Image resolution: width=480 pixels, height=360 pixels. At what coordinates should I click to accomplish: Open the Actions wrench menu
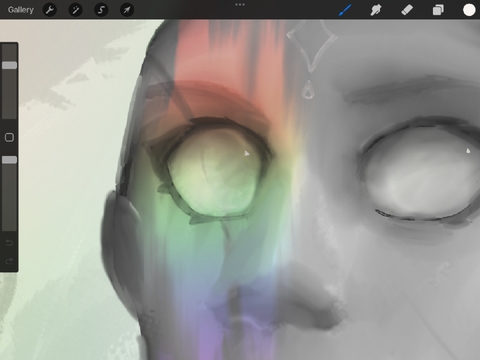50,10
